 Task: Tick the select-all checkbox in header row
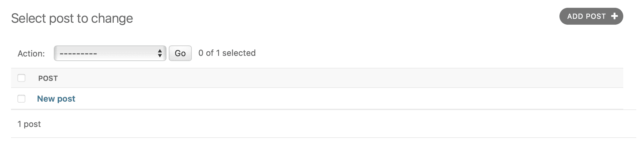pos(21,78)
